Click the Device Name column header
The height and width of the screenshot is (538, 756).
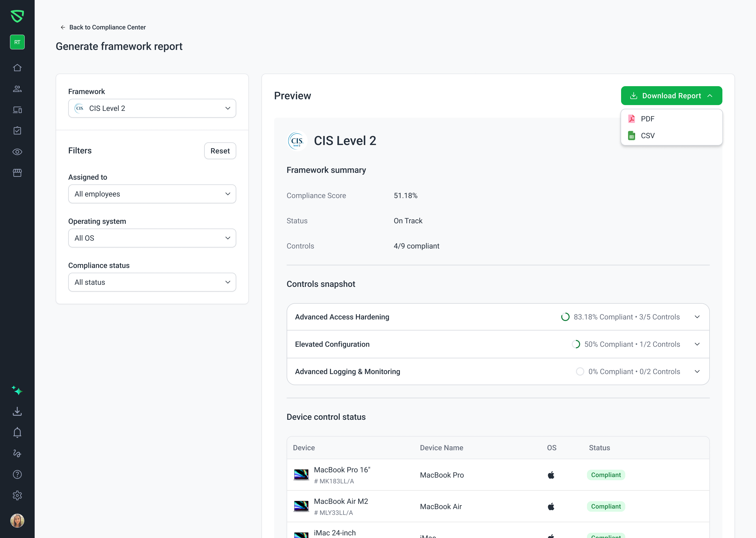(441, 448)
